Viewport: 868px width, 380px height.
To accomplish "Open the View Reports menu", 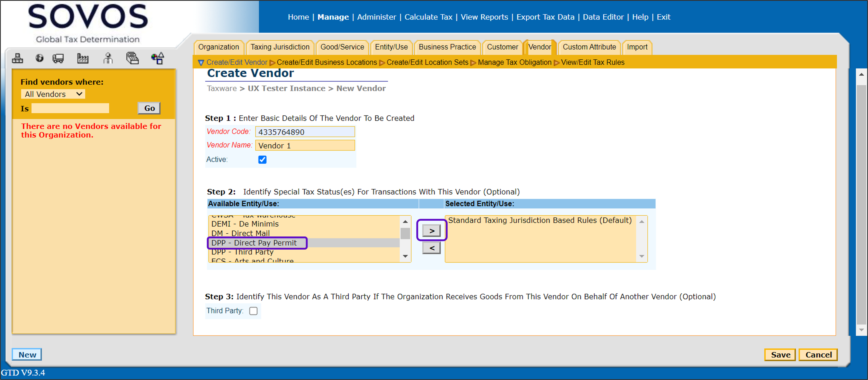I will (x=484, y=17).
